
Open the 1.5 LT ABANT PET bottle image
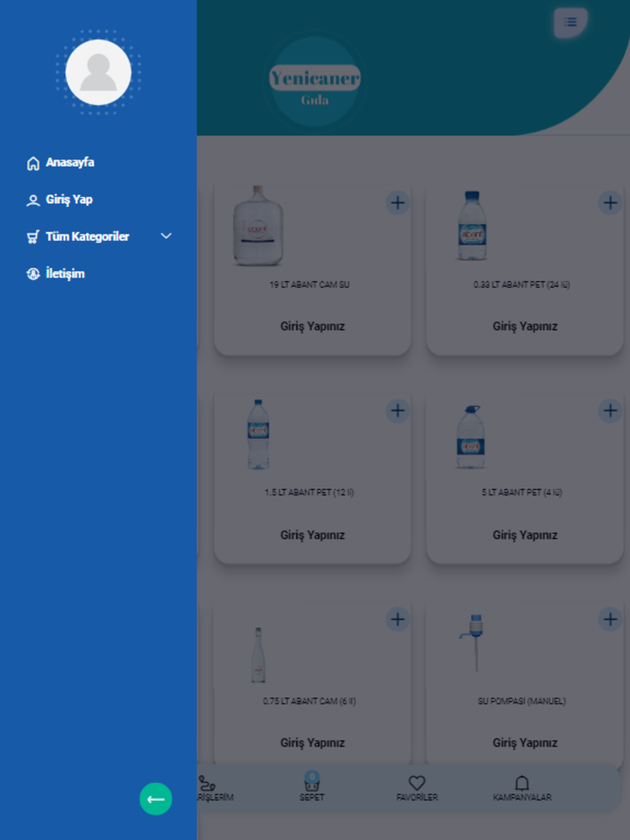click(258, 434)
